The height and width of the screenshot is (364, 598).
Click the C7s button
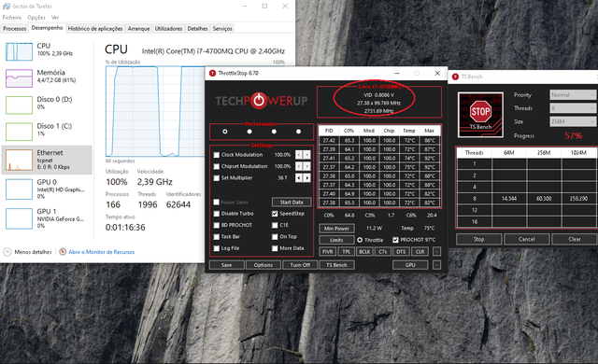point(383,252)
